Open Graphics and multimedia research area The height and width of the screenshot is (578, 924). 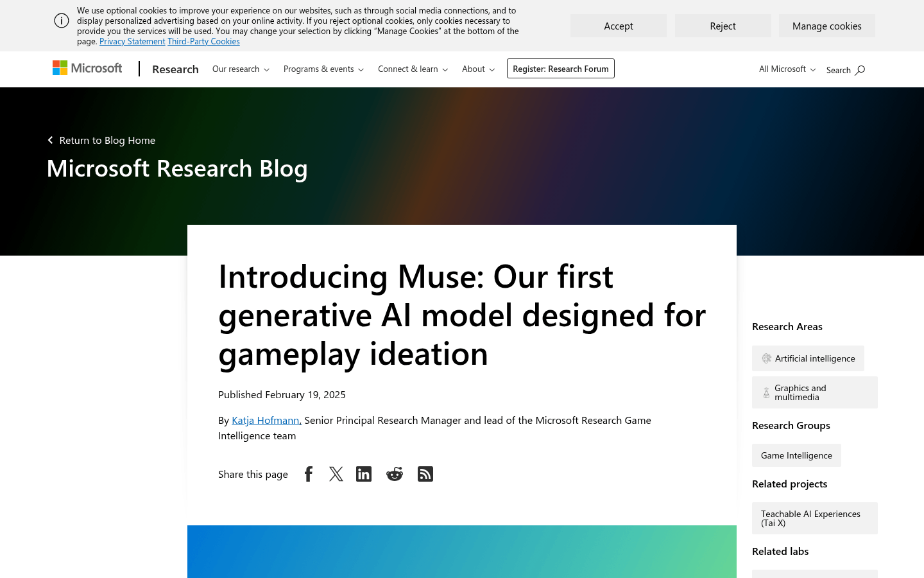pyautogui.click(x=815, y=392)
